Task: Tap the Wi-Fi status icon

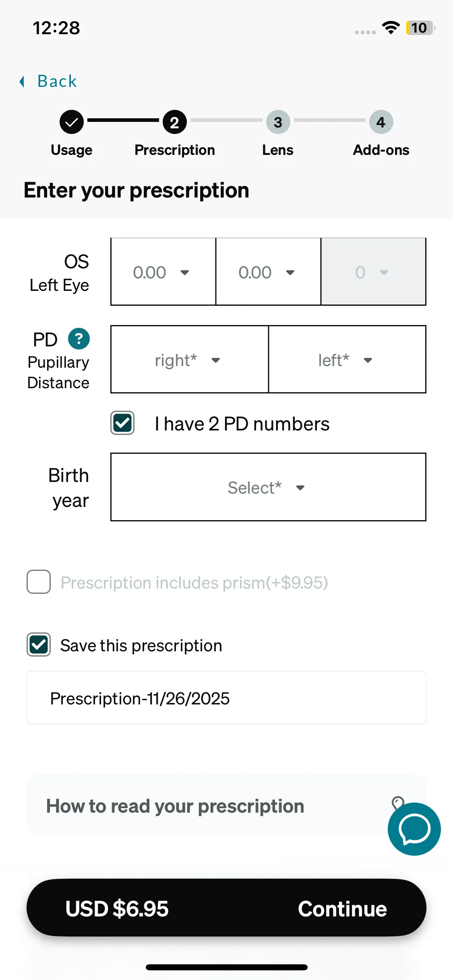Action: coord(391,28)
